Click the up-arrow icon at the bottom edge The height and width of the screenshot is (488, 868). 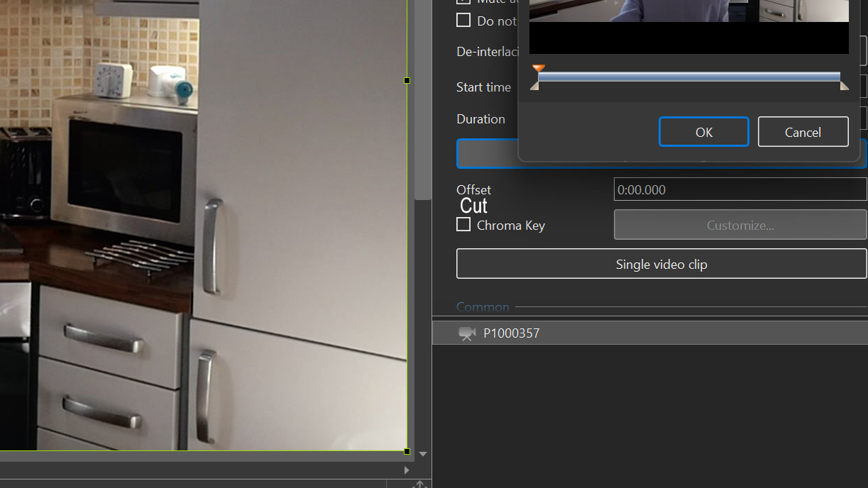[x=419, y=484]
